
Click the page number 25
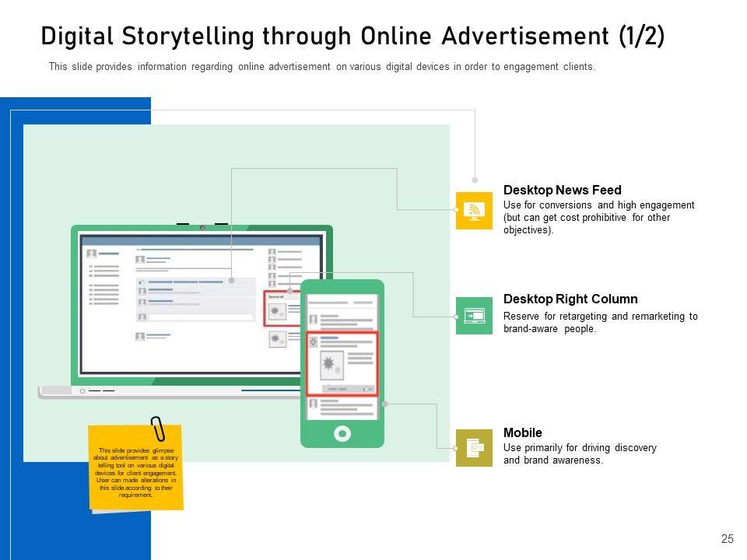[728, 538]
